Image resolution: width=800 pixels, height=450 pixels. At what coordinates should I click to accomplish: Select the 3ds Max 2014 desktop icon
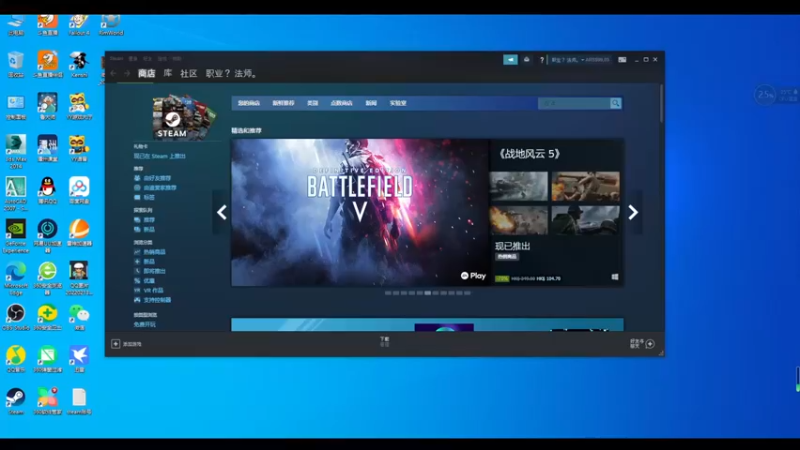pyautogui.click(x=16, y=152)
